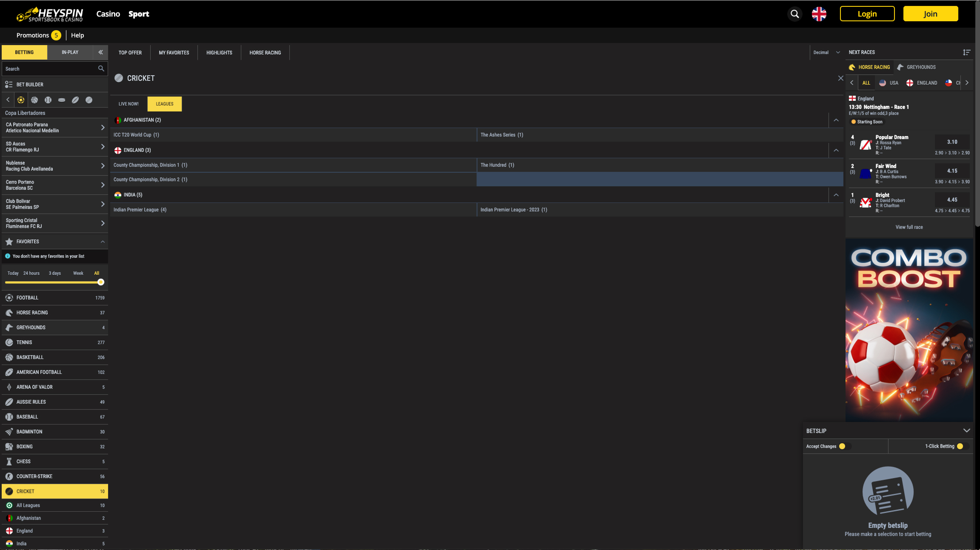The height and width of the screenshot is (550, 980).
Task: Open The Ashes Series league
Action: point(660,135)
